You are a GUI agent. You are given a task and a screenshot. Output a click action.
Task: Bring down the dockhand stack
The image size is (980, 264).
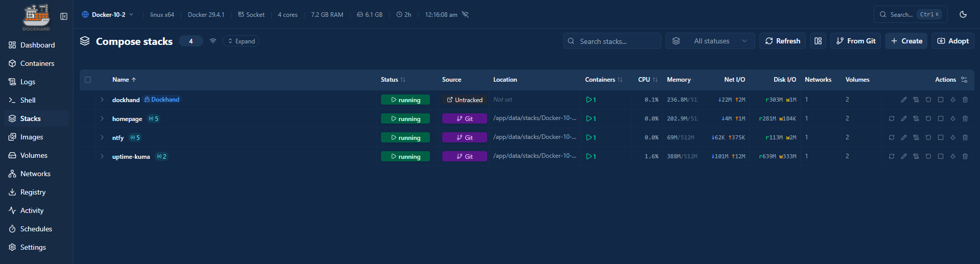[x=953, y=100]
